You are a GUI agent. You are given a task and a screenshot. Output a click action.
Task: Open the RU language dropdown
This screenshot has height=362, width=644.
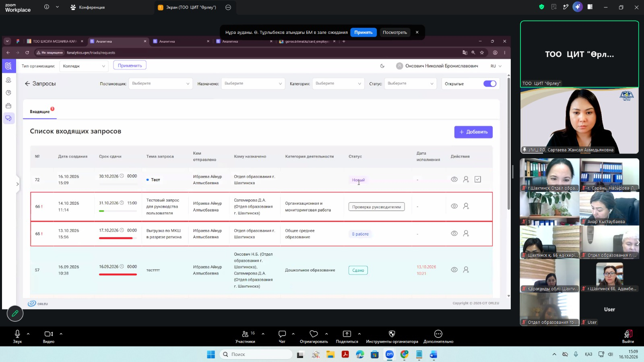pos(496,66)
